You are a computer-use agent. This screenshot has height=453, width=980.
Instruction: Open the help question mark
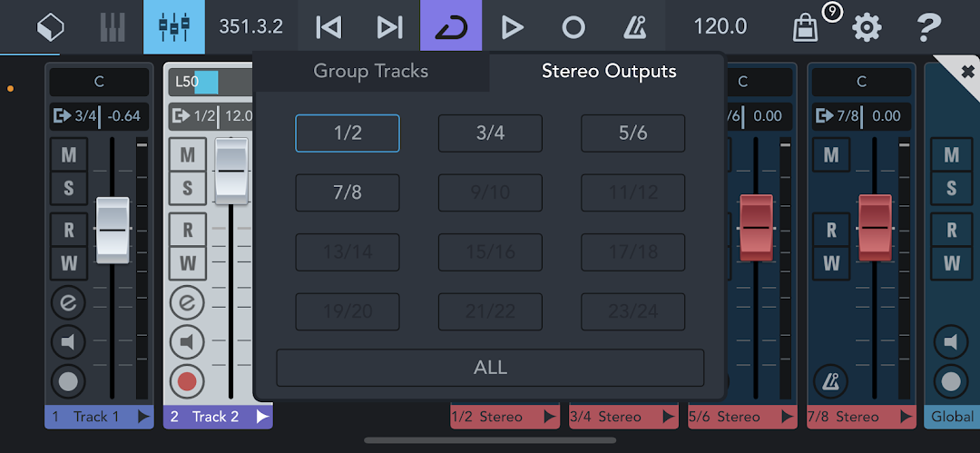click(929, 27)
